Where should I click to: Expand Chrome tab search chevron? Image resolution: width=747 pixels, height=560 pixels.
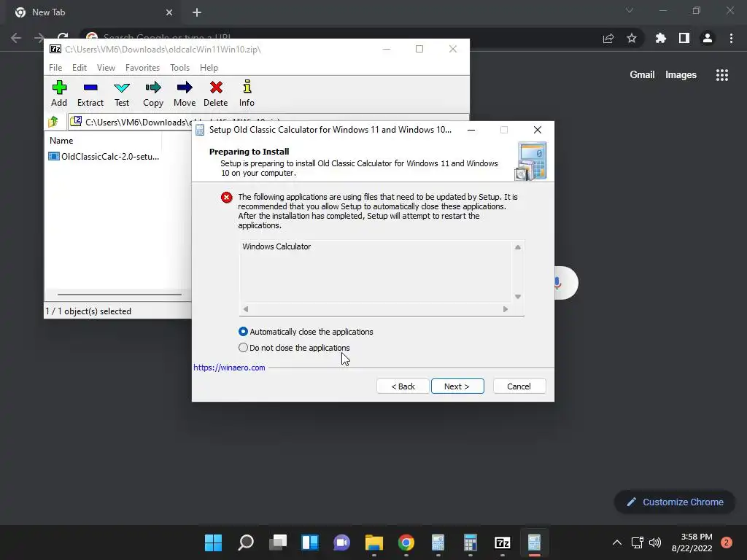630,10
